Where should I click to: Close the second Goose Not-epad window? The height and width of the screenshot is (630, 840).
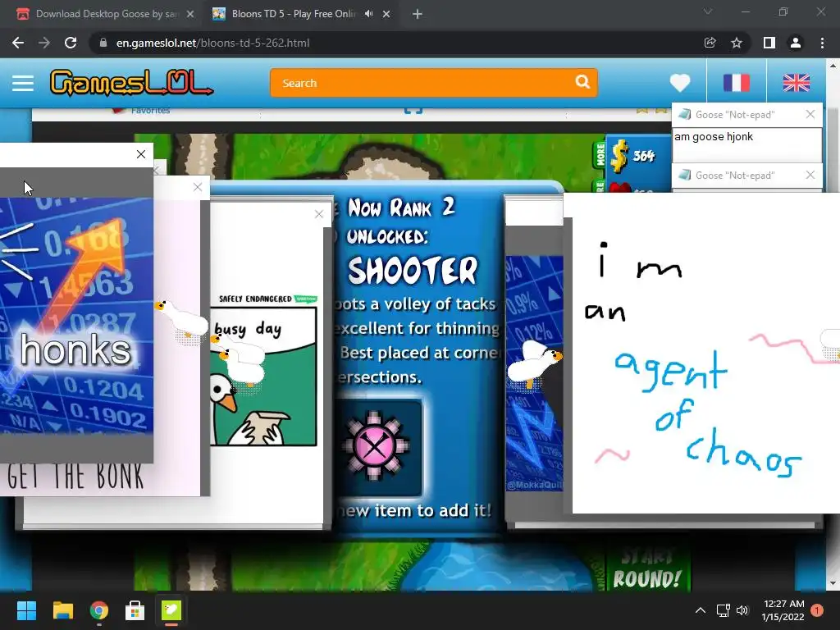click(810, 175)
